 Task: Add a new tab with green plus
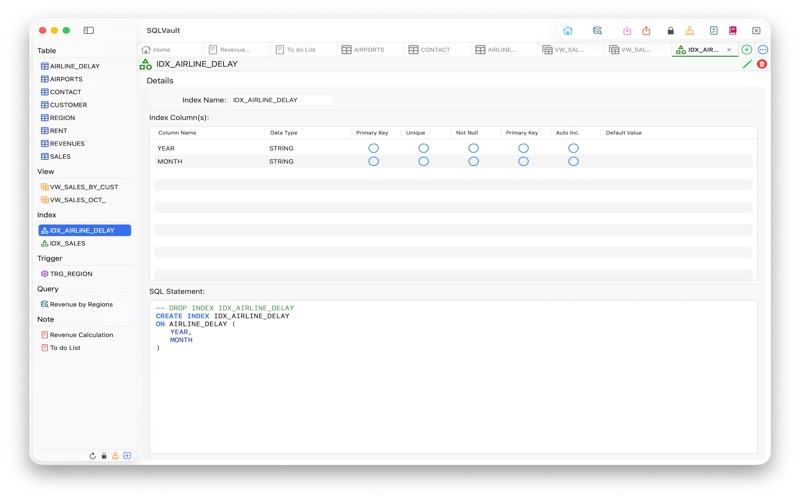746,49
